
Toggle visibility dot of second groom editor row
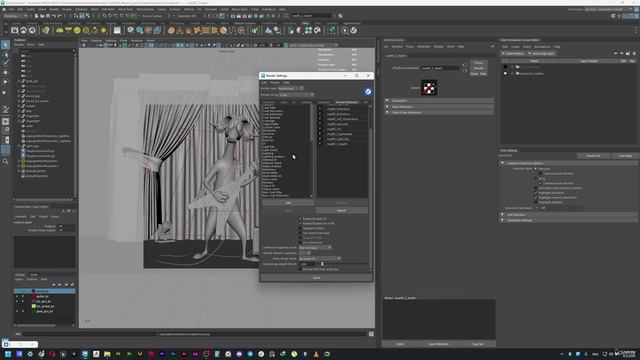tap(505, 73)
